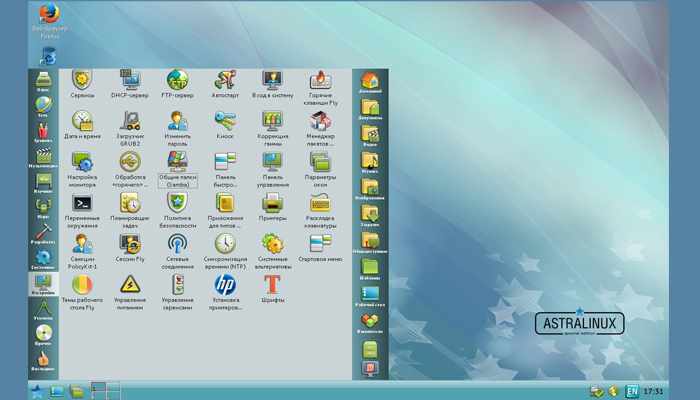700x400 pixels.
Task: Open Общие папки (Samba)
Action: 178,170
